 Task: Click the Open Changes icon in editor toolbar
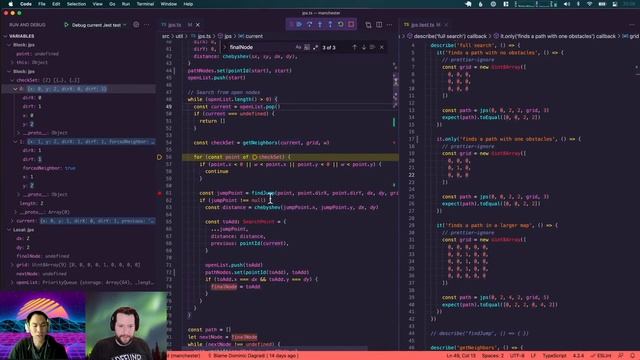368,25
